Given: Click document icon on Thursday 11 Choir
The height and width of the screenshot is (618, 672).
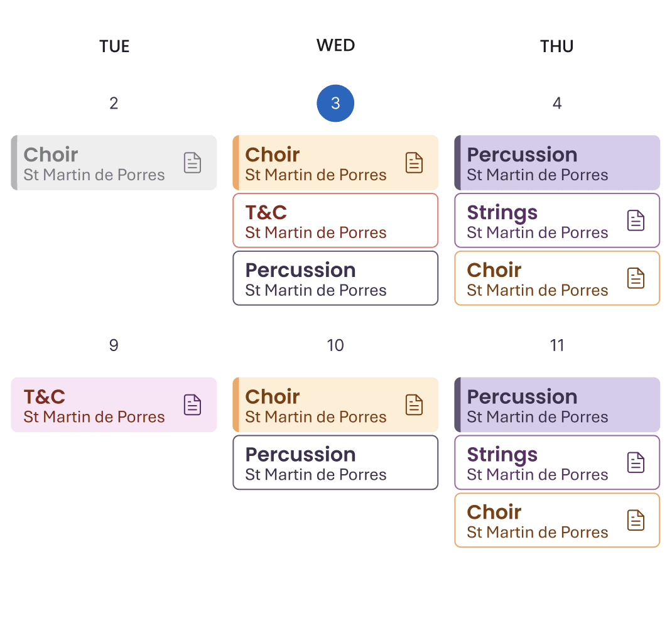Looking at the screenshot, I should [636, 520].
